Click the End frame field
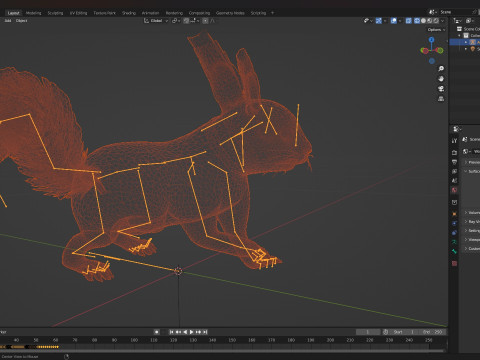480x360 pixels. (433, 332)
